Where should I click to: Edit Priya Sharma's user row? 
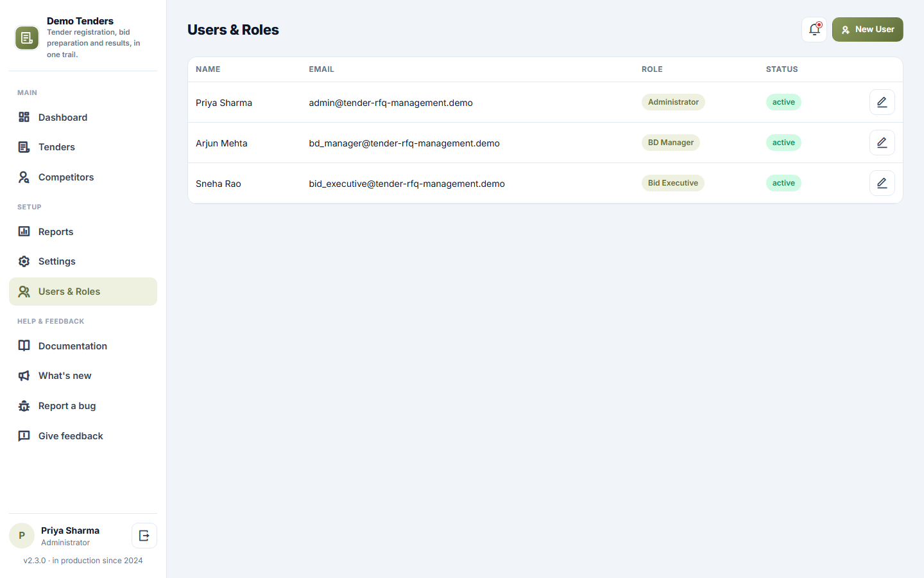[882, 102]
